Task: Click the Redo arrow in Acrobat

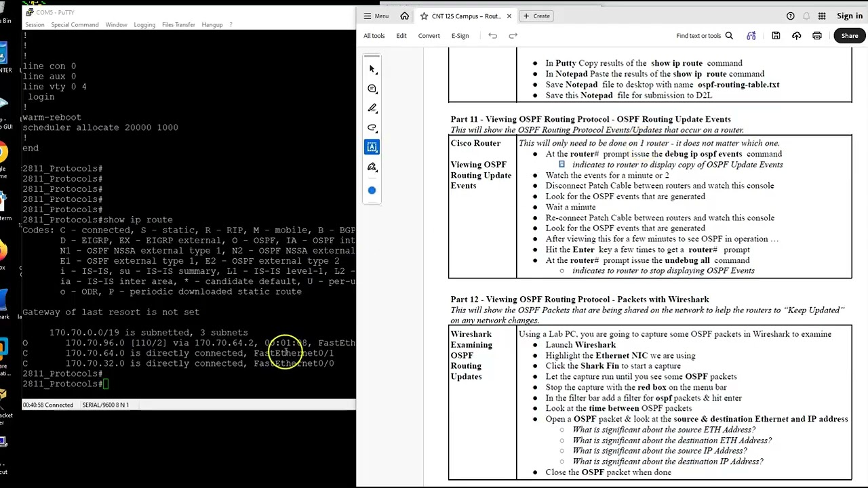Action: tap(513, 36)
